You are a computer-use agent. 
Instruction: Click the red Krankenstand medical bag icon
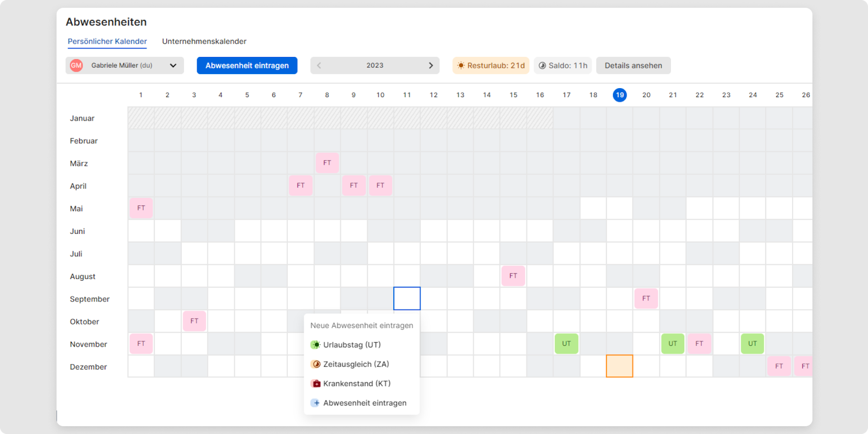(x=316, y=384)
